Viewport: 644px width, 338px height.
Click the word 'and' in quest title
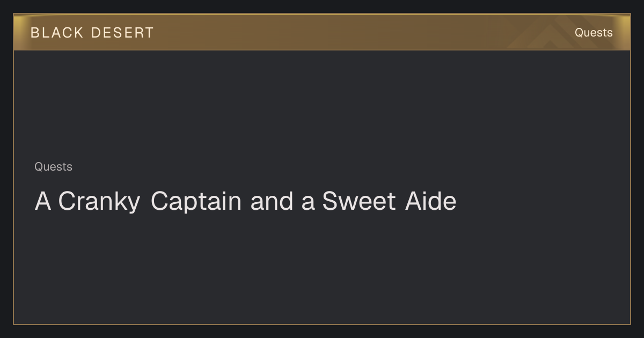click(x=272, y=201)
